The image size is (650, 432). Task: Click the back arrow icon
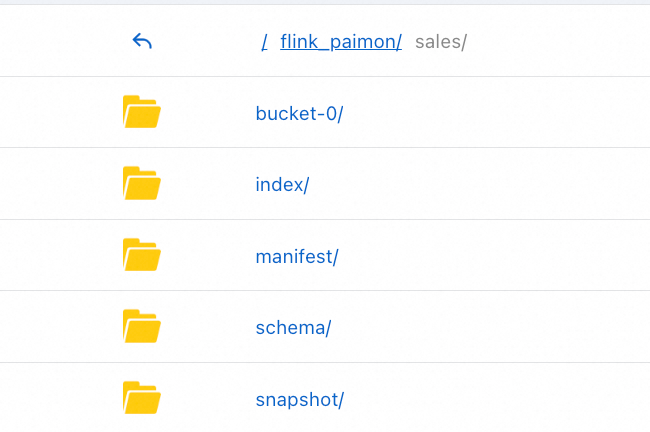[142, 42]
